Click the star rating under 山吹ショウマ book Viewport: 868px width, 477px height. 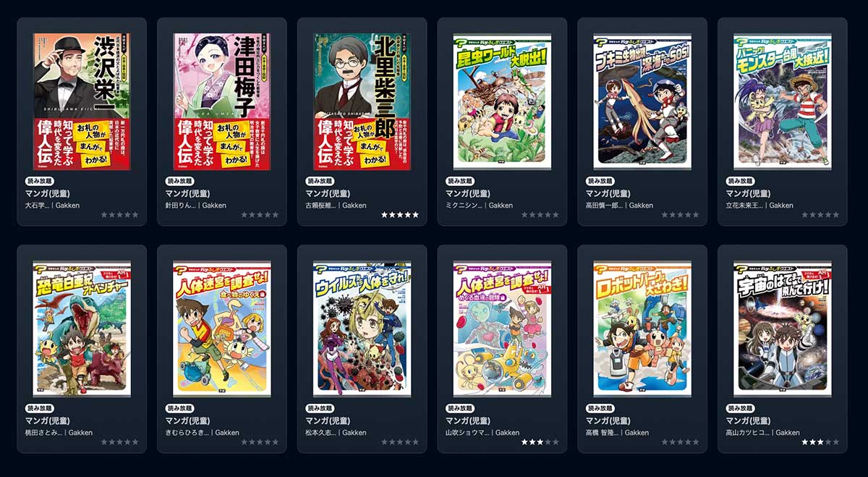click(x=540, y=442)
